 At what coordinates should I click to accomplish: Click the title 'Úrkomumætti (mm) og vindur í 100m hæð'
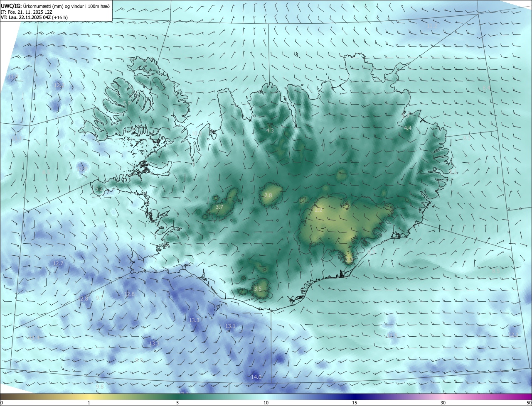[66, 6]
